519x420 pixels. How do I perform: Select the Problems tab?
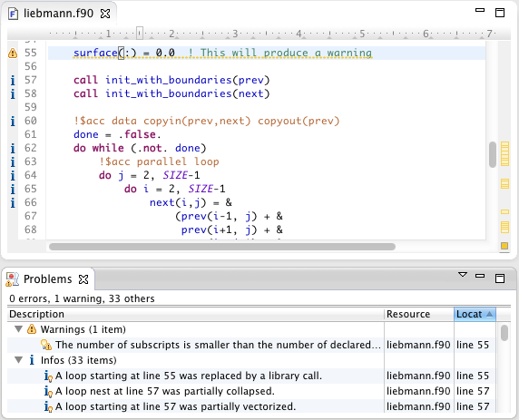(48, 279)
